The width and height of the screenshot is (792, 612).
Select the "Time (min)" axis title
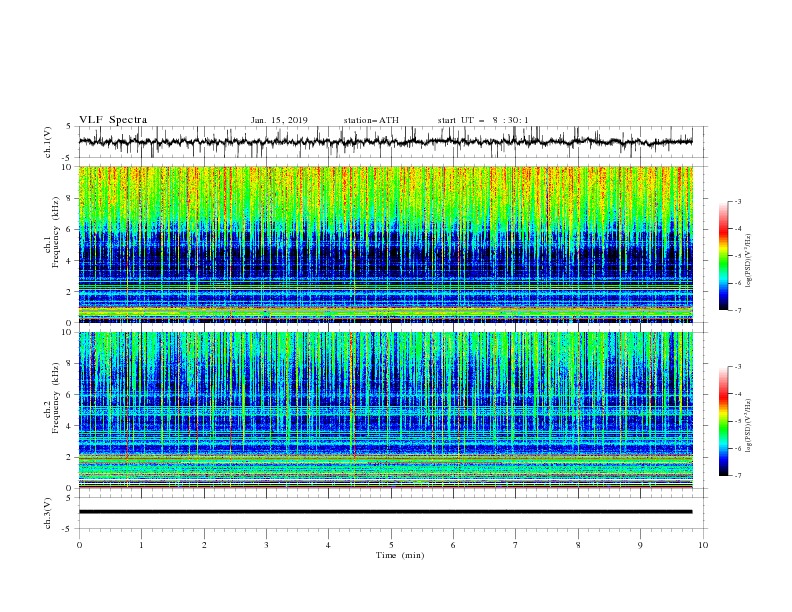pos(400,555)
